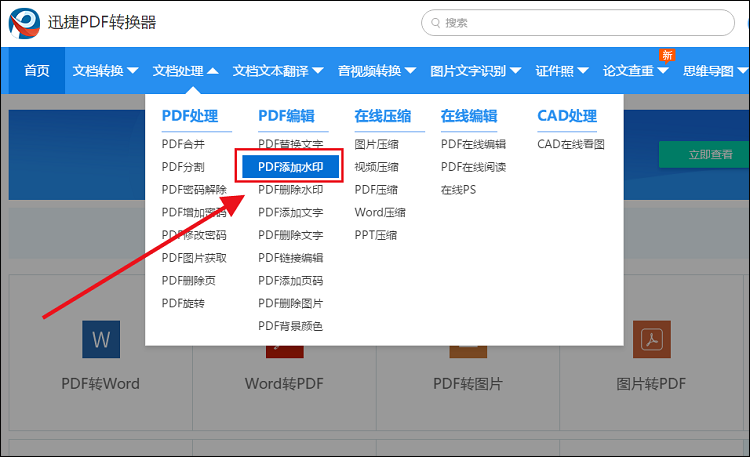Open the PDF转图片 tool link
The width and height of the screenshot is (750, 457).
pyautogui.click(x=468, y=384)
